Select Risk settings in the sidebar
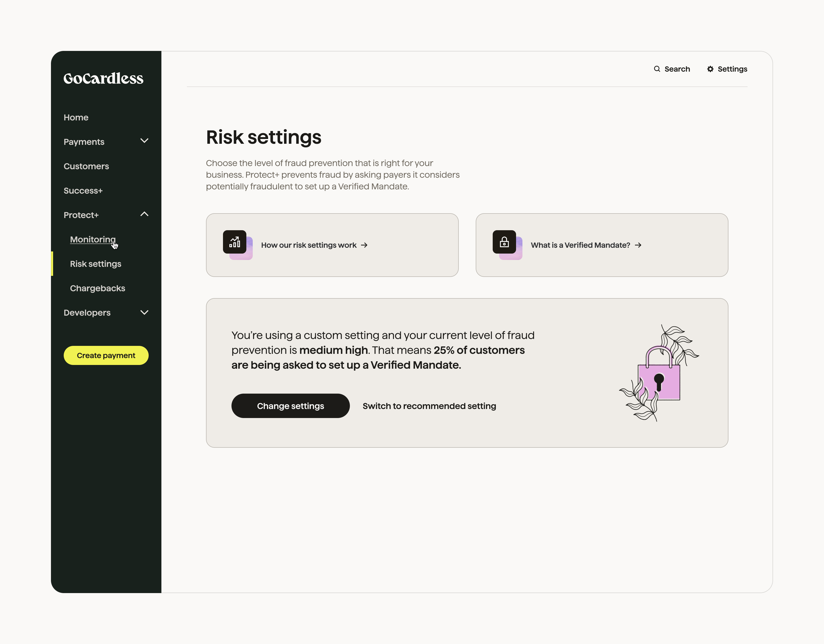Screen dimensions: 824x644 click(x=96, y=264)
